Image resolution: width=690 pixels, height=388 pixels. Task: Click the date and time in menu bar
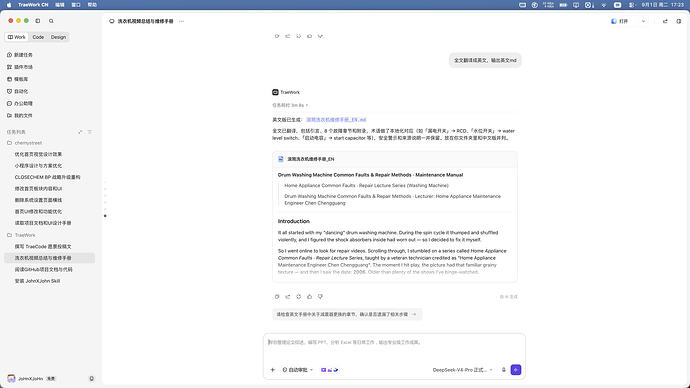pyautogui.click(x=663, y=5)
